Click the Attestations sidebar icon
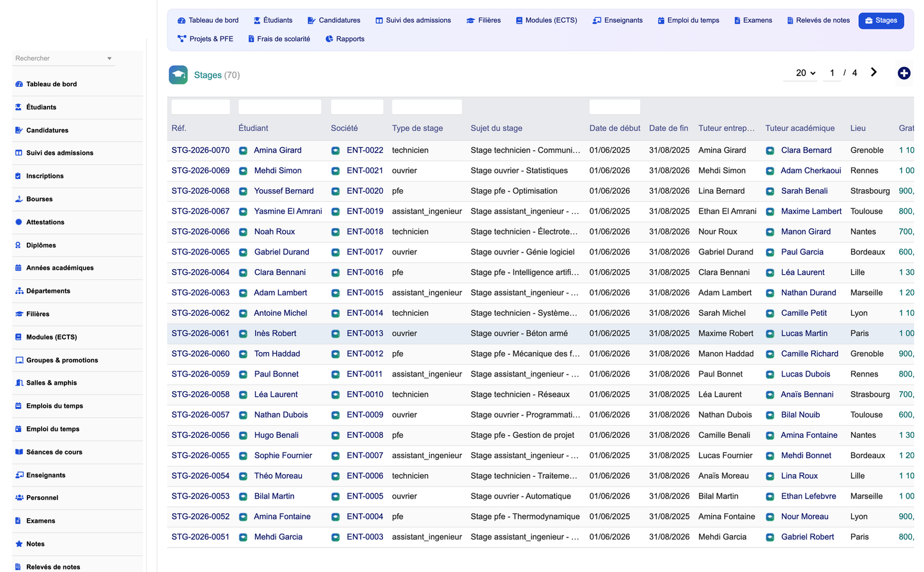 click(19, 222)
